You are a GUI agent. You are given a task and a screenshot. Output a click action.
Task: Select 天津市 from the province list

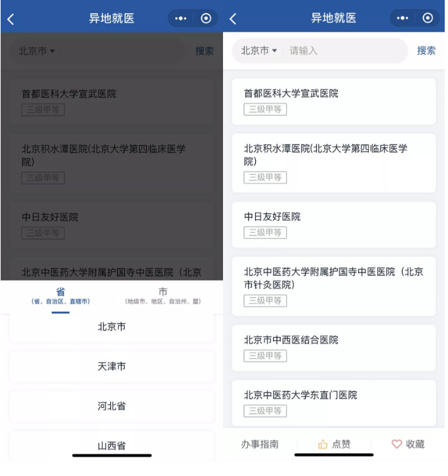pos(112,367)
